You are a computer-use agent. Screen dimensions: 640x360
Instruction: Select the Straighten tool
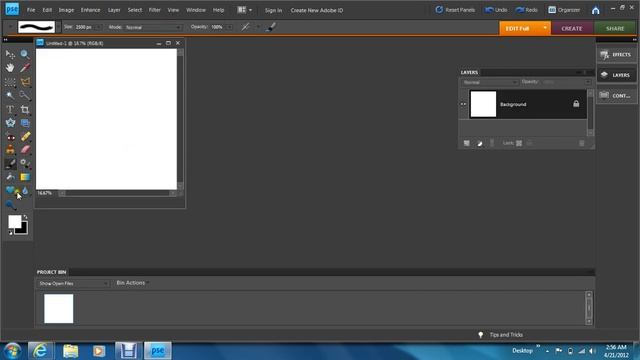25,123
